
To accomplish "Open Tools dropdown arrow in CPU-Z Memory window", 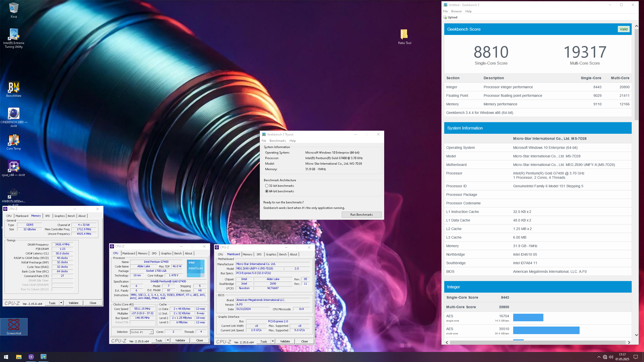I will point(61,303).
